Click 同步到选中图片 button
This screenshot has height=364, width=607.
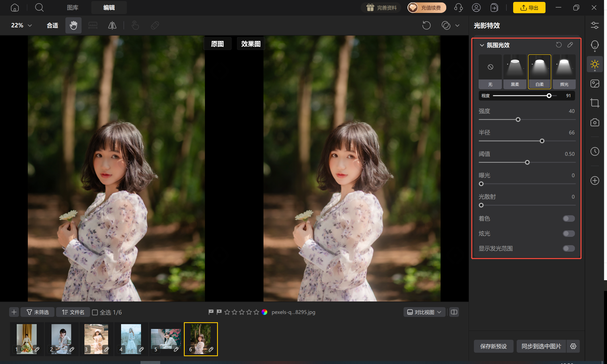click(541, 346)
